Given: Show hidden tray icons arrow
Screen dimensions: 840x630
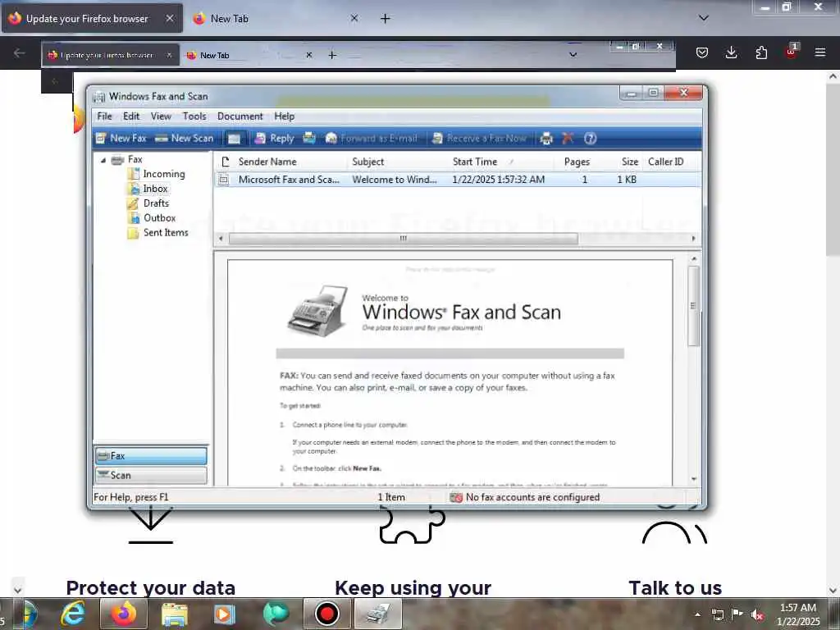Looking at the screenshot, I should 697,614.
